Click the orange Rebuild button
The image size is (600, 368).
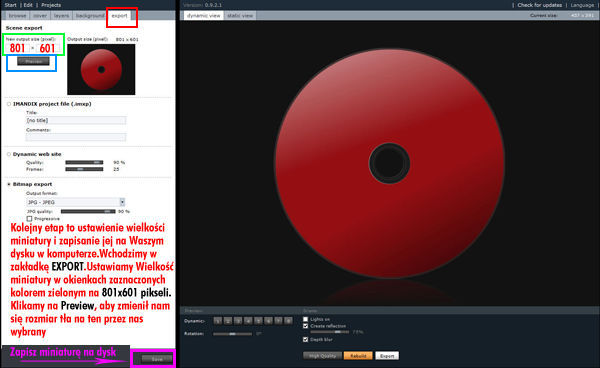point(358,356)
